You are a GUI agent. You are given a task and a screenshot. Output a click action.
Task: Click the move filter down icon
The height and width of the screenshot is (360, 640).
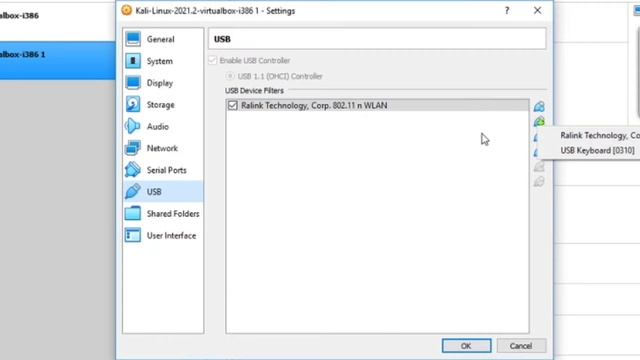(539, 181)
